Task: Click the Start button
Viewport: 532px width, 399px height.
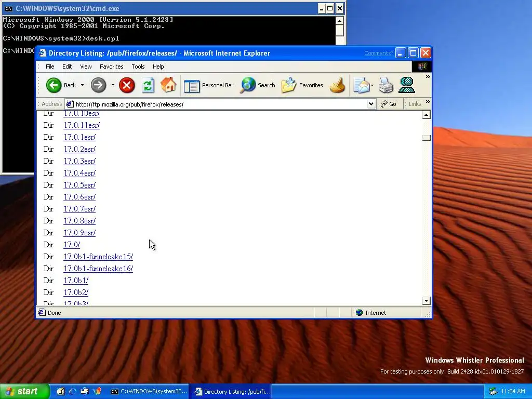Action: pos(25,392)
